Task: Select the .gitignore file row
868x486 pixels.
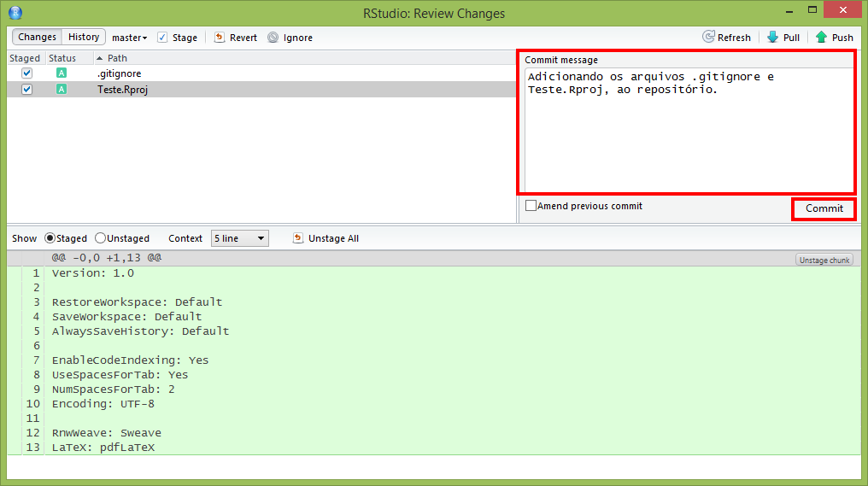Action: click(261, 73)
